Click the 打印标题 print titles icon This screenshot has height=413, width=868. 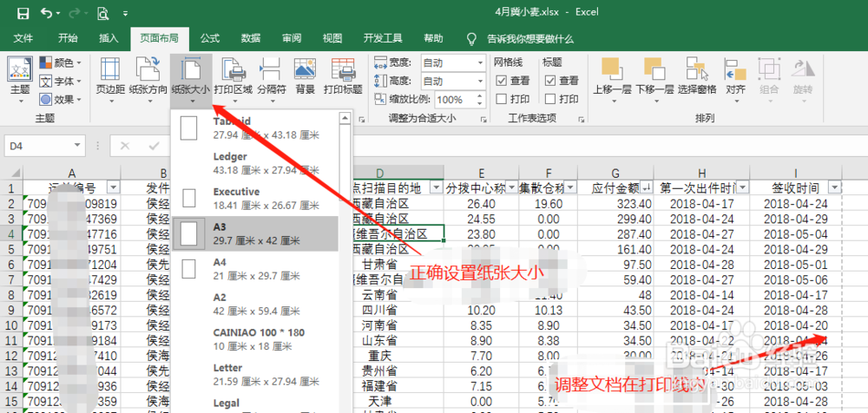(343, 75)
